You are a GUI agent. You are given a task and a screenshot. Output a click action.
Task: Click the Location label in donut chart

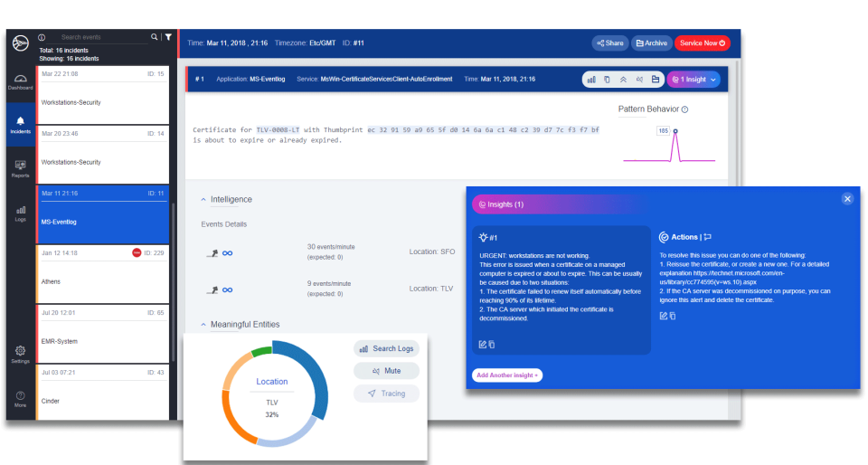click(x=272, y=382)
